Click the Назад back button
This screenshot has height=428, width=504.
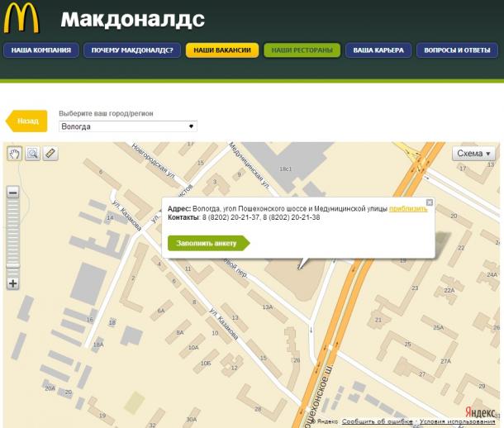pyautogui.click(x=26, y=121)
